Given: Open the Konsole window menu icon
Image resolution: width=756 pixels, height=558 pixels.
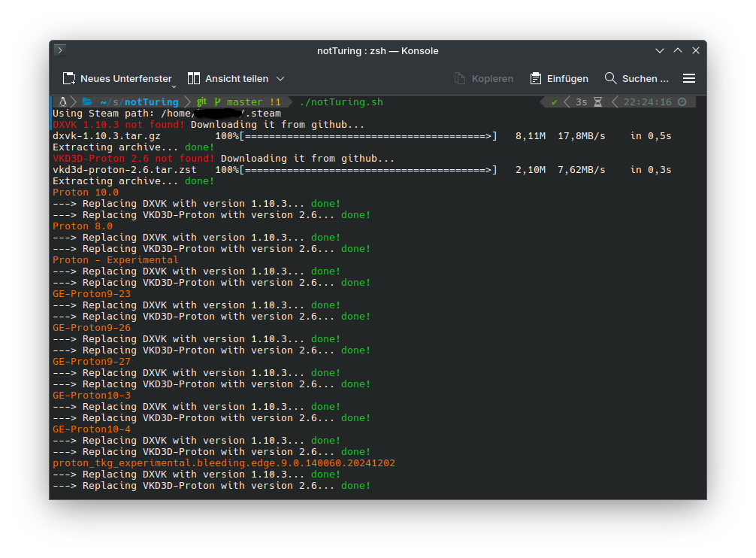Looking at the screenshot, I should [60, 50].
